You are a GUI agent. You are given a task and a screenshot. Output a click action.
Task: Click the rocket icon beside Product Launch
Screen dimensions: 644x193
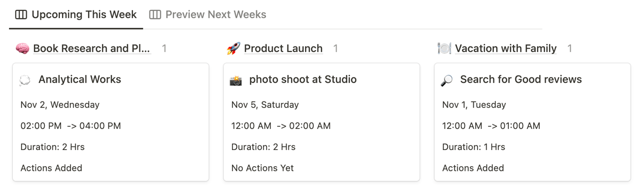pyautogui.click(x=233, y=48)
